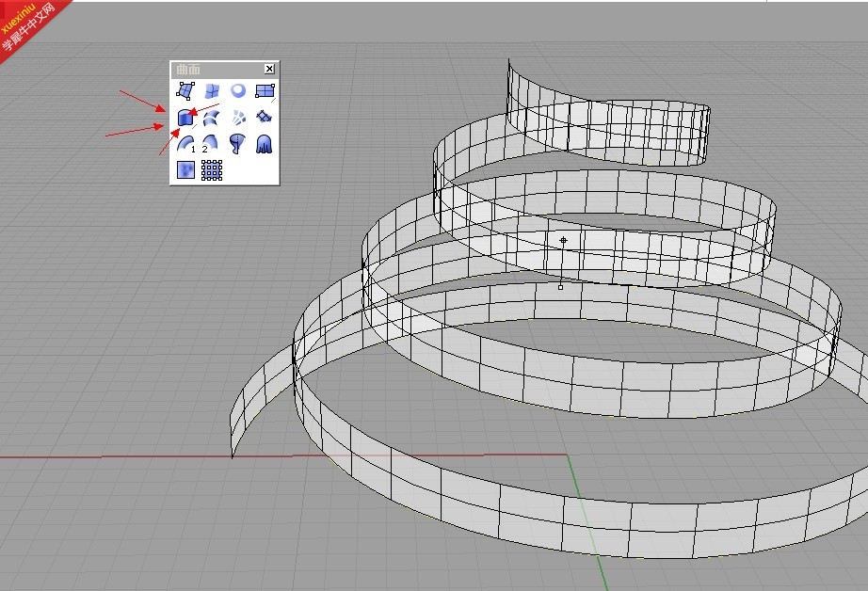Viewport: 868px width, 591px height.
Task: Select the Sweep 2 rails tool
Action: click(x=210, y=144)
